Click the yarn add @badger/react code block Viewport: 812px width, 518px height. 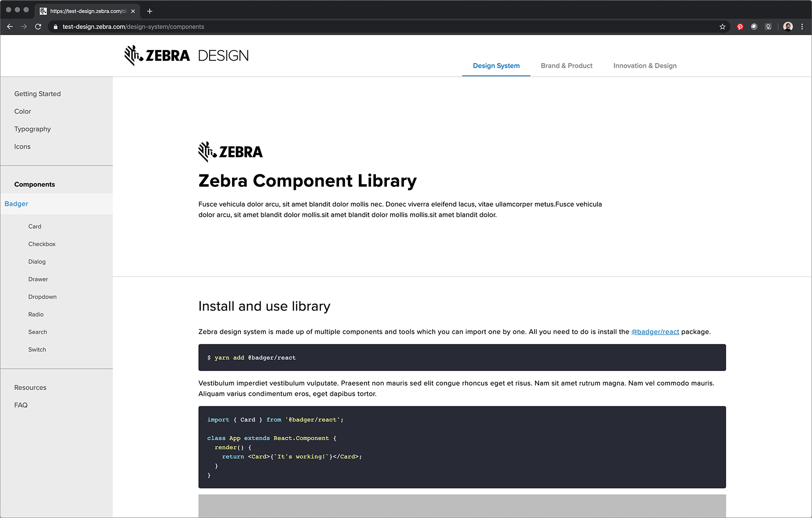point(462,357)
